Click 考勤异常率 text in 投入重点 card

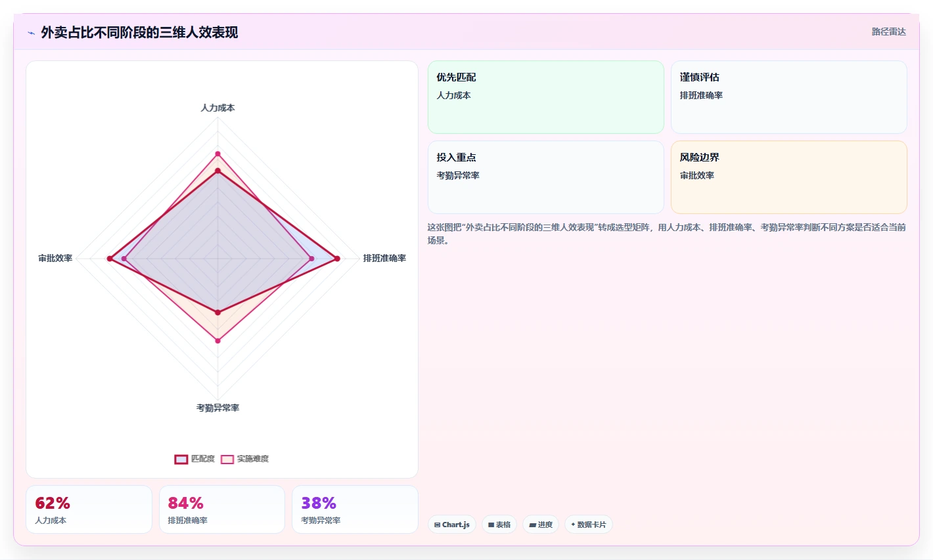coord(458,175)
